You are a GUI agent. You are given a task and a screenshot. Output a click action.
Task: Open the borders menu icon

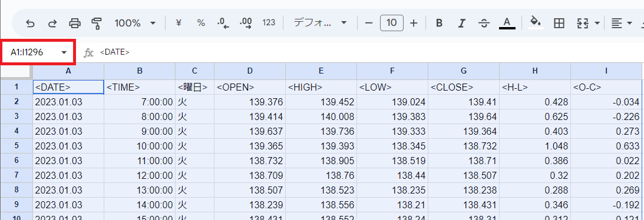click(559, 24)
